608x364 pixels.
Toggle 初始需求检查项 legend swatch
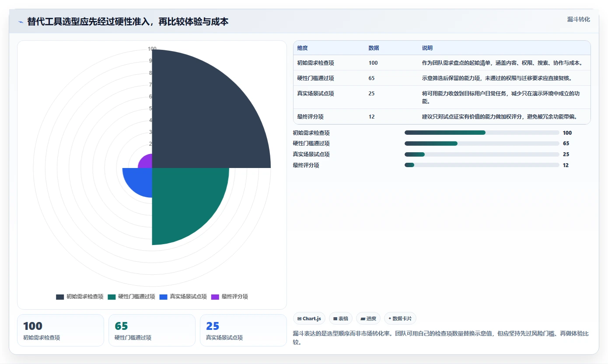point(60,297)
